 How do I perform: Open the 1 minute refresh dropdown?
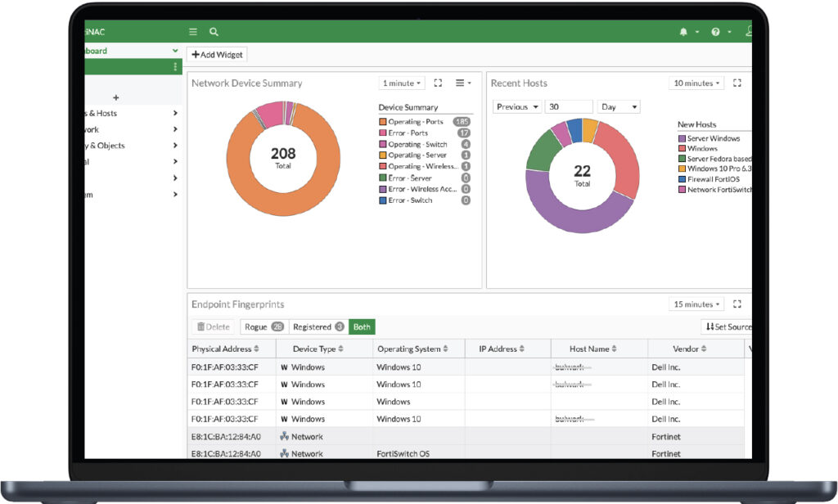402,83
